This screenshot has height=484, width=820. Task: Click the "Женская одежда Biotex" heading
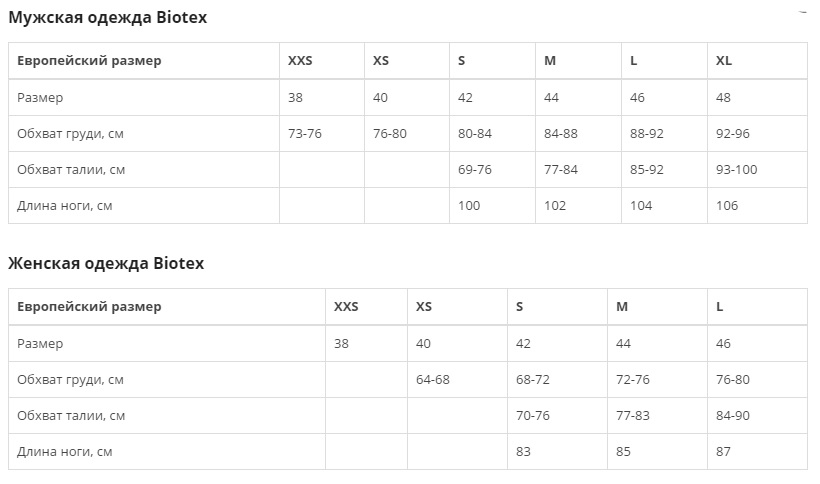pos(106,264)
